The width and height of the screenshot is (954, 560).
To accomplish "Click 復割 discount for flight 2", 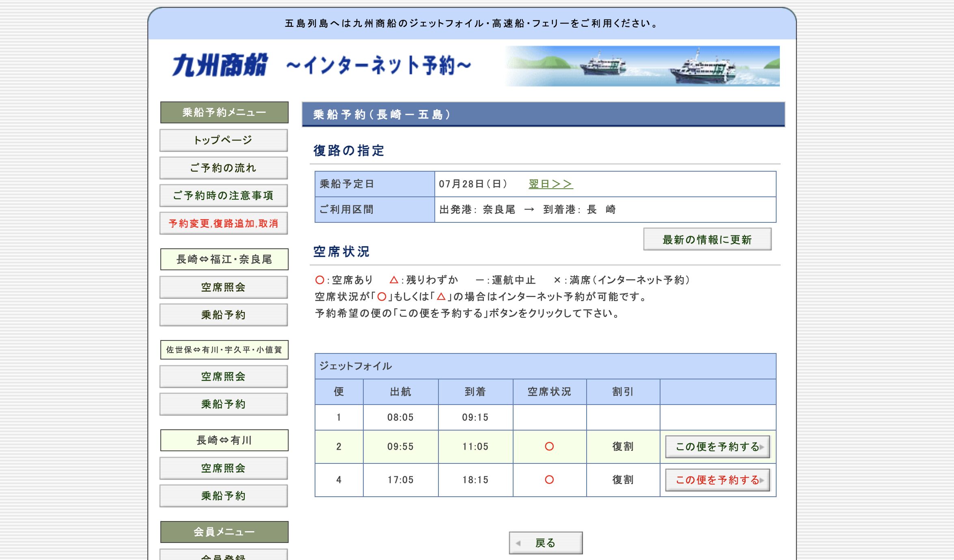I will (623, 447).
